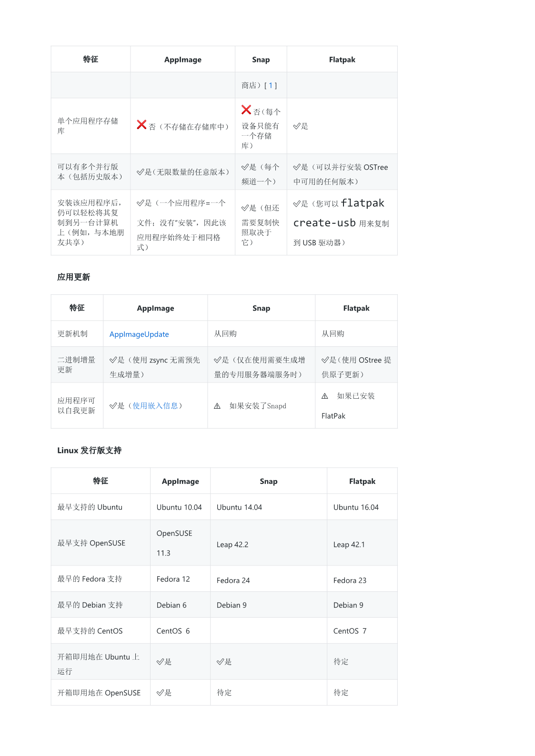Click the red X before 否（不存储在存储库中）
535x756 pixels.
click(x=141, y=125)
